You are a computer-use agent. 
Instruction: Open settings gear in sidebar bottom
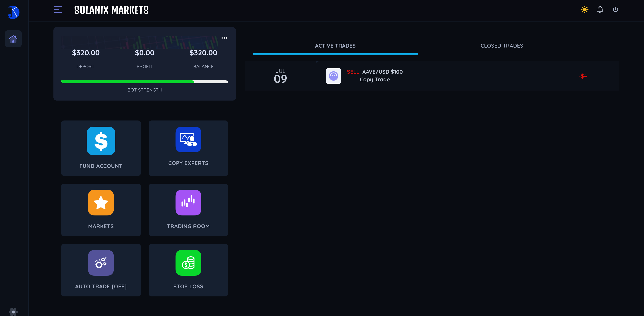click(x=13, y=312)
